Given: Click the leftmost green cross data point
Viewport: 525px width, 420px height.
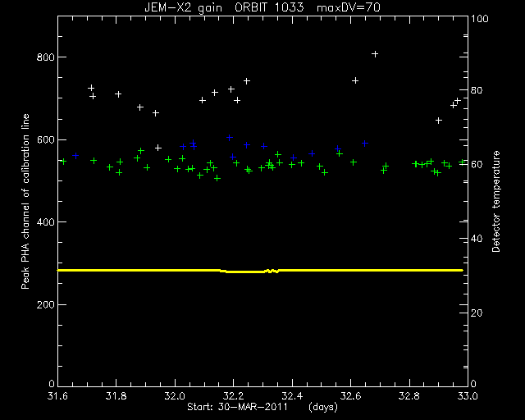Looking at the screenshot, I should coord(63,162).
